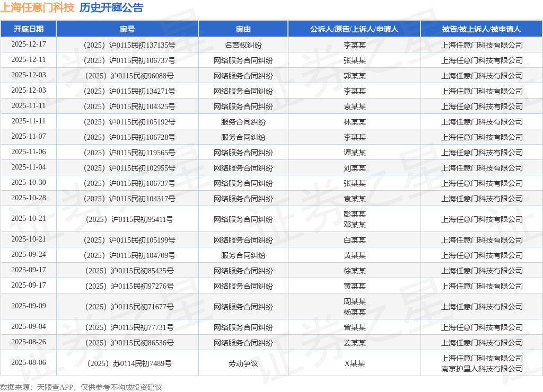Click plaintiff 刘某某

click(x=355, y=168)
